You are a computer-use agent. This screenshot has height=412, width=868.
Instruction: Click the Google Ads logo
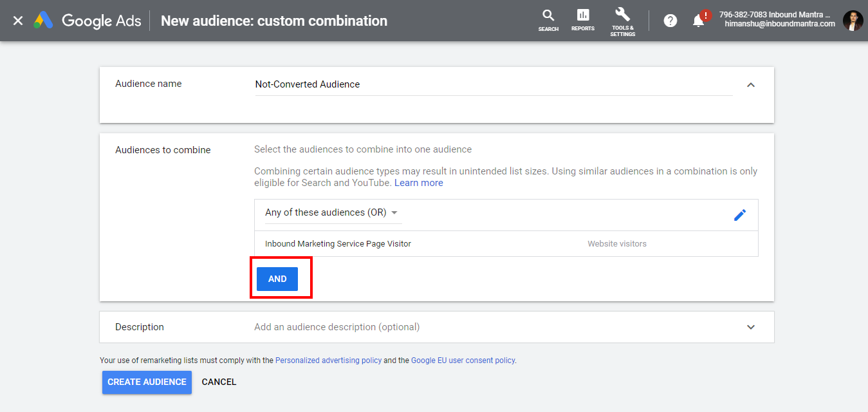[x=89, y=21]
